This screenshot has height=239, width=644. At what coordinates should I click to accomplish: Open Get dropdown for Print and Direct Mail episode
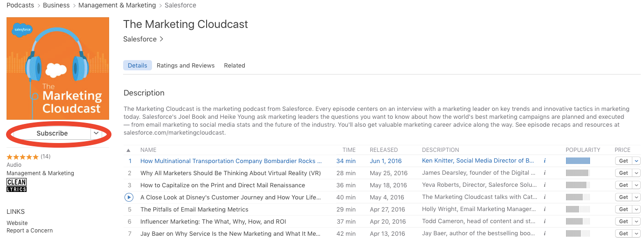[637, 185]
